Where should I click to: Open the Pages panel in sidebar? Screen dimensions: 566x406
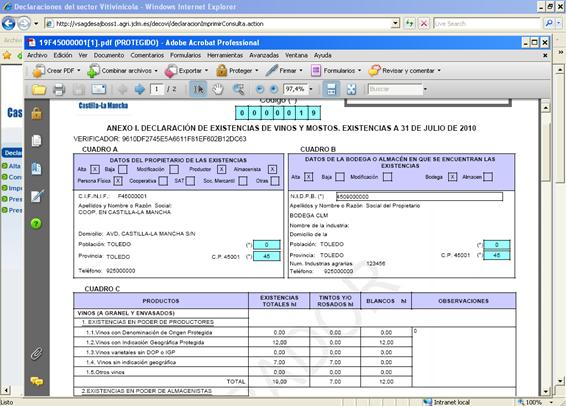(36, 141)
